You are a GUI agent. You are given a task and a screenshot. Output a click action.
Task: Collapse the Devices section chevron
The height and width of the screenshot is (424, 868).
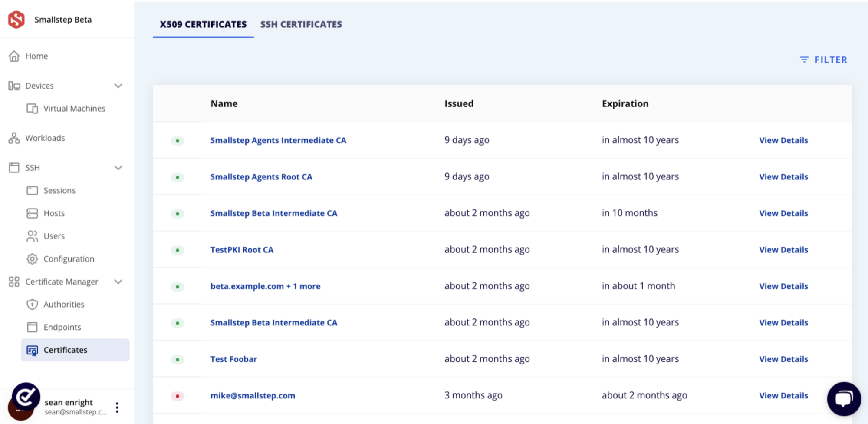(118, 86)
